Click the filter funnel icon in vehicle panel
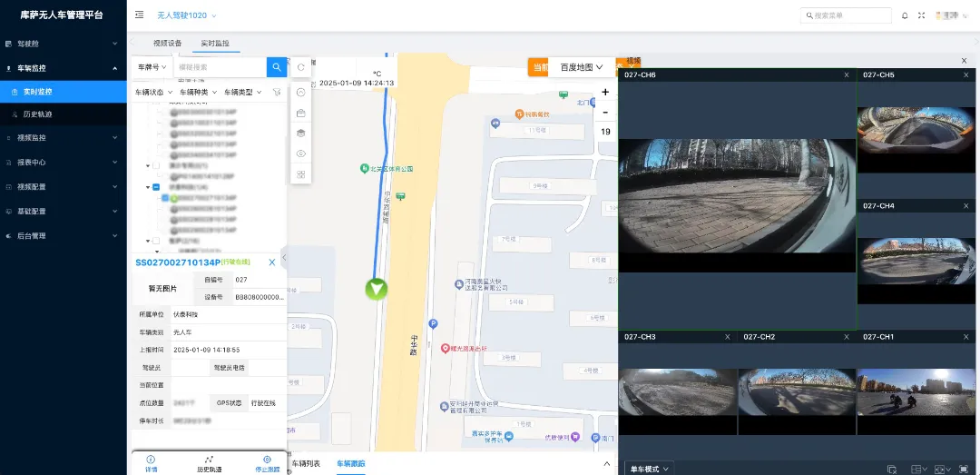Image resolution: width=980 pixels, height=475 pixels. (x=277, y=93)
